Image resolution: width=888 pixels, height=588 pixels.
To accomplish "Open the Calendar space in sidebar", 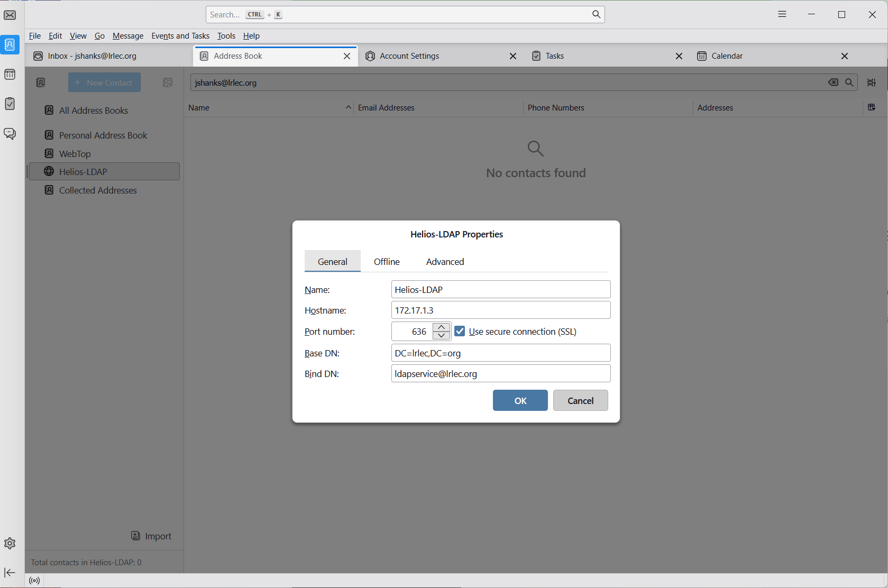I will (x=10, y=75).
